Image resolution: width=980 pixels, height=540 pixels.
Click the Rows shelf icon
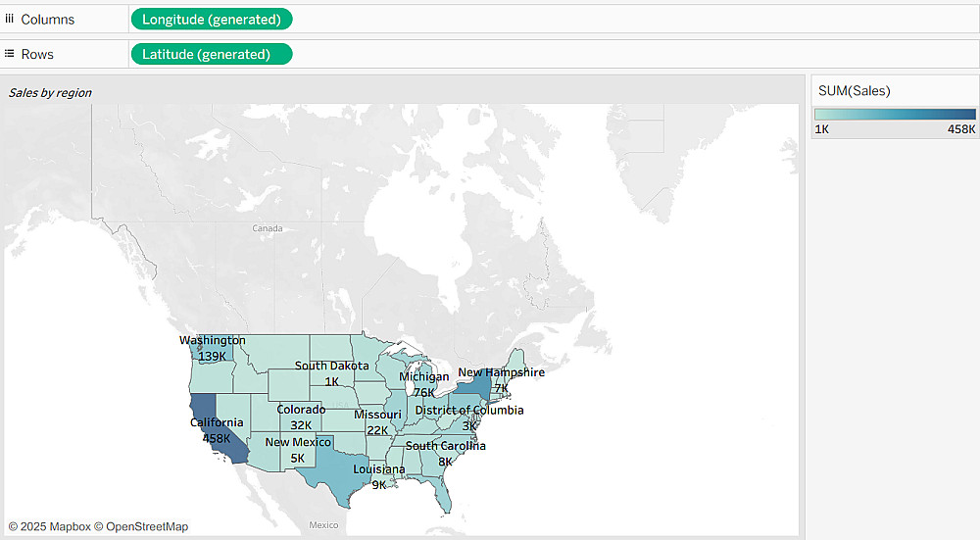[x=10, y=54]
